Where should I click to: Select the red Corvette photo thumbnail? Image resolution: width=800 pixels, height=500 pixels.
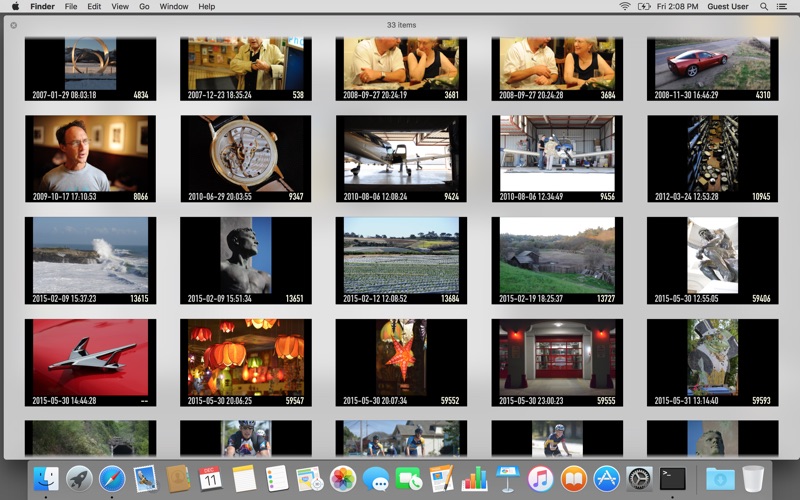coord(713,68)
